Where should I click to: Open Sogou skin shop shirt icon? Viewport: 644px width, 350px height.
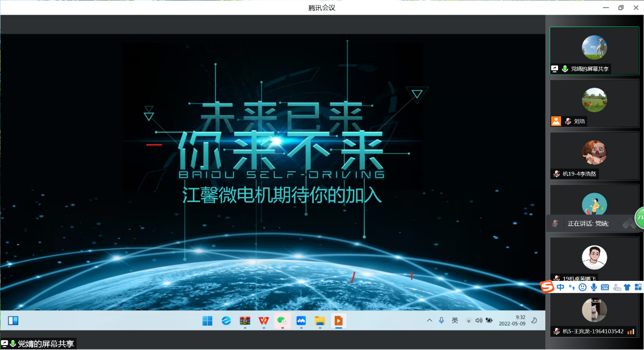point(627,287)
